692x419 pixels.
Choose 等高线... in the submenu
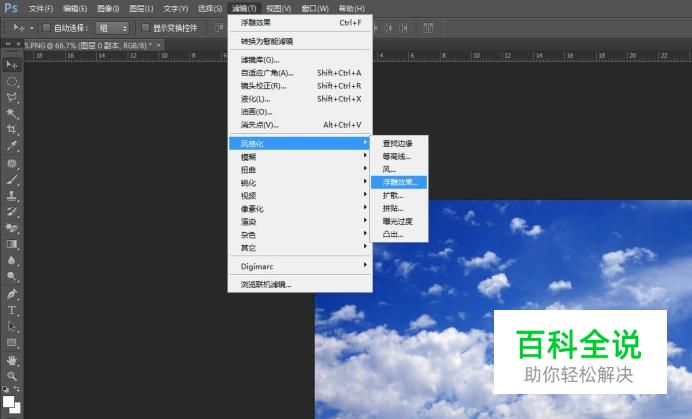click(399, 156)
